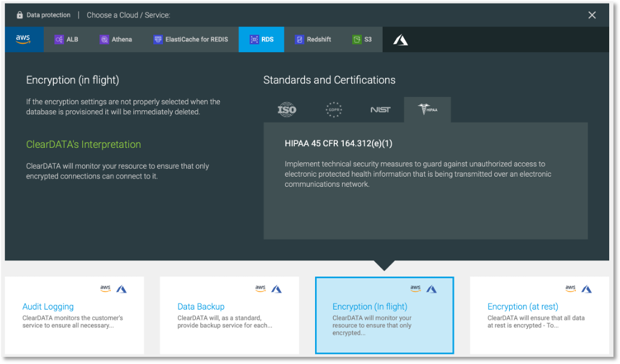620x364 pixels.
Task: Click the Athena service icon
Action: [104, 39]
